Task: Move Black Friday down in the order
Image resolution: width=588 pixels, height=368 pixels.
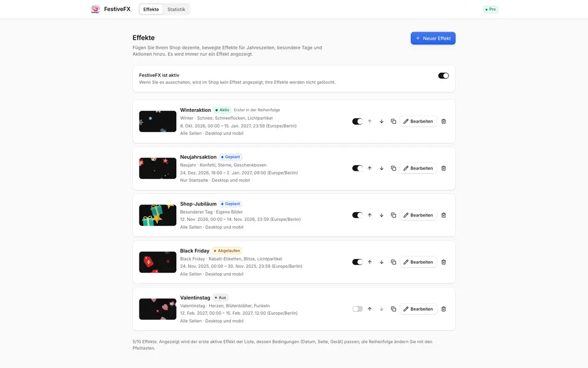Action: (x=381, y=262)
